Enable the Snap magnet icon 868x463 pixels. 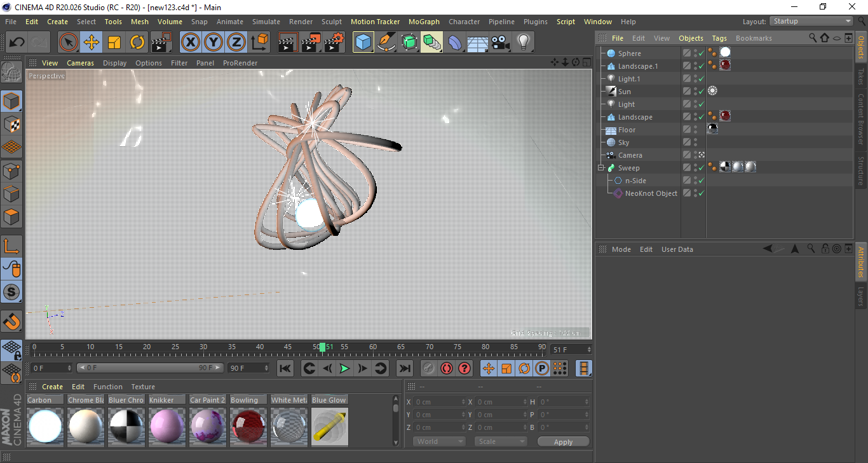click(x=11, y=321)
